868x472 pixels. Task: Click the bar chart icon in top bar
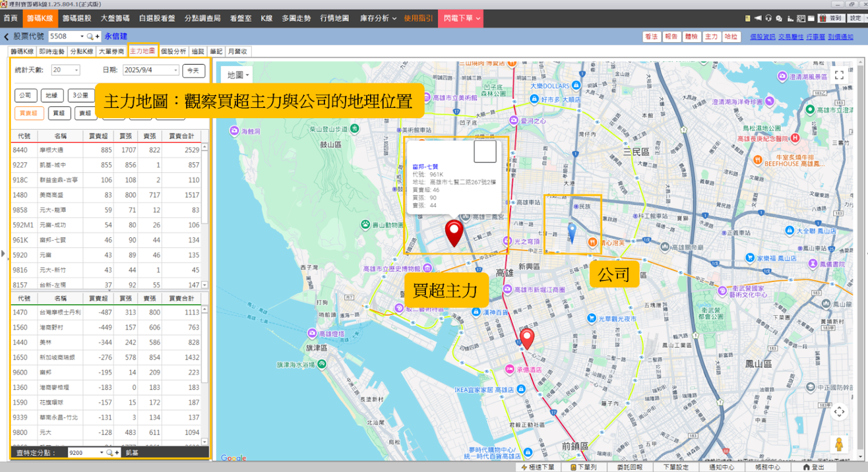[x=790, y=18]
